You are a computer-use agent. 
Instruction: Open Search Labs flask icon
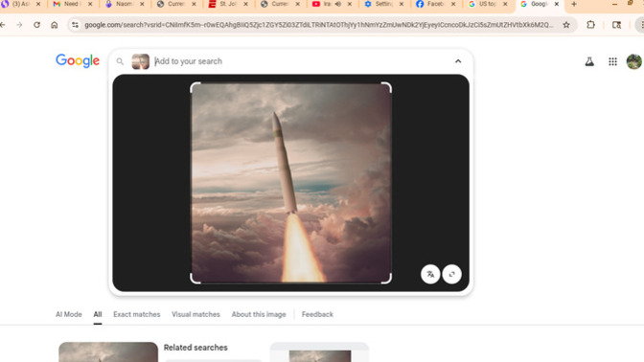coord(589,61)
